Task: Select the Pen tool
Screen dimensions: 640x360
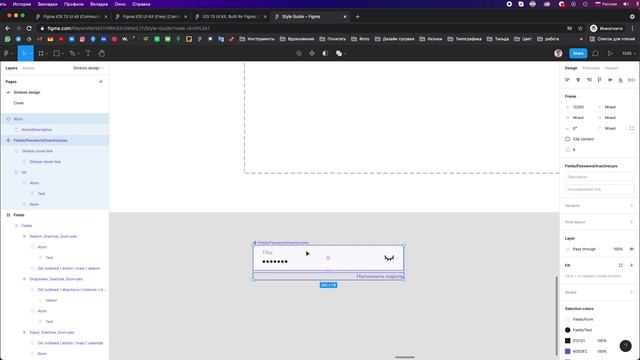Action: (x=72, y=53)
